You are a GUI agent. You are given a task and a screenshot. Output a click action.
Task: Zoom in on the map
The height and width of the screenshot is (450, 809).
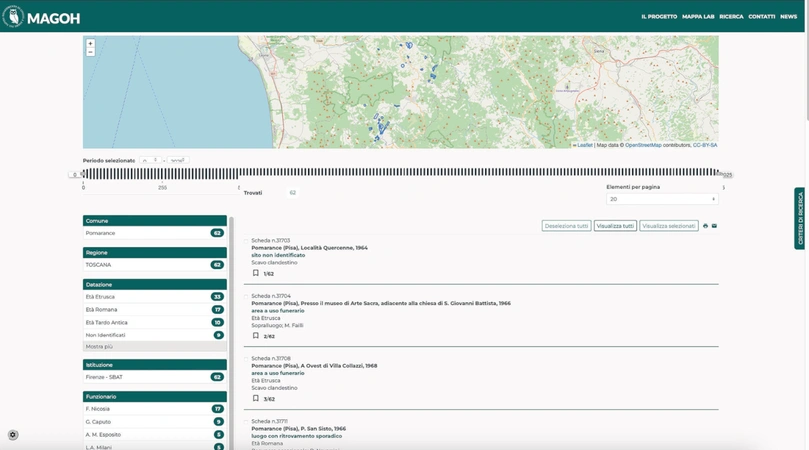(x=90, y=44)
